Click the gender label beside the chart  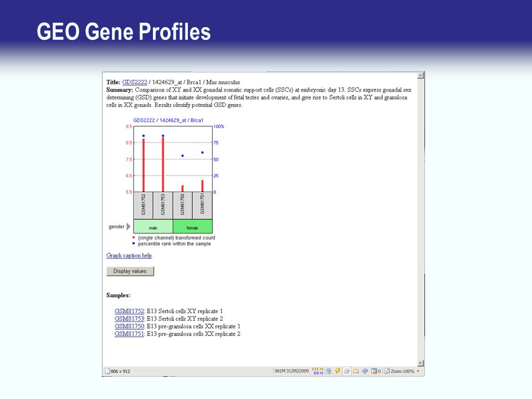tap(116, 227)
